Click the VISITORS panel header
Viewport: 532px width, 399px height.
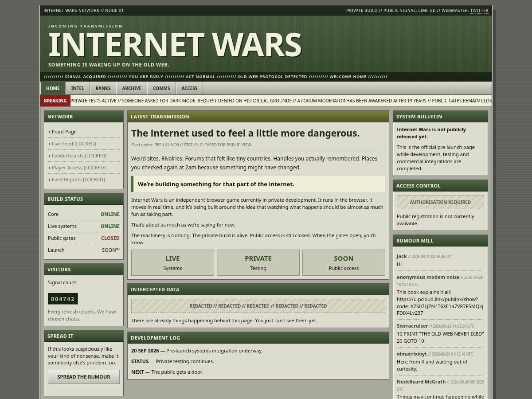84,270
